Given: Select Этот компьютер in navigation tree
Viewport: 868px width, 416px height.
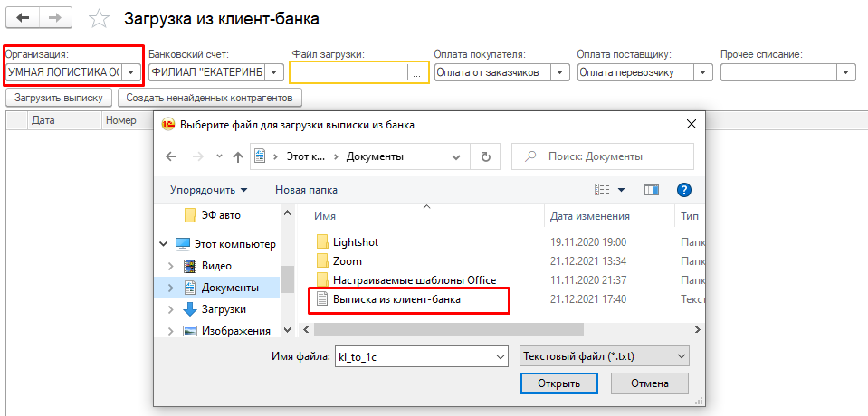Looking at the screenshot, I should 225,244.
